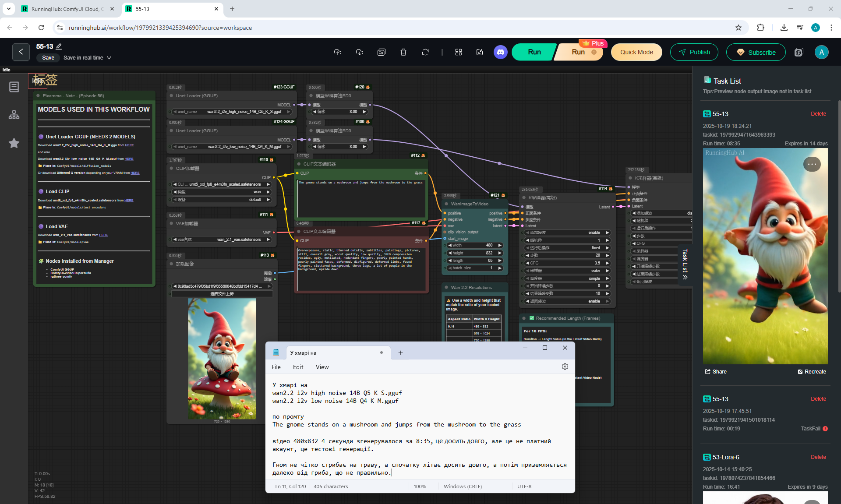841x504 pixels.
Task: Click the node tree sidebar icon
Action: [14, 115]
